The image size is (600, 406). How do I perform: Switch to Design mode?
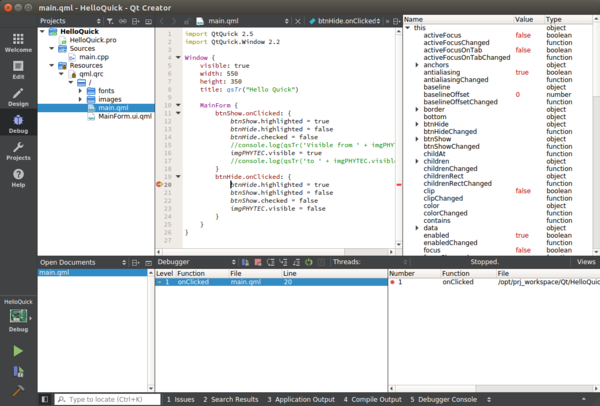coord(18,97)
